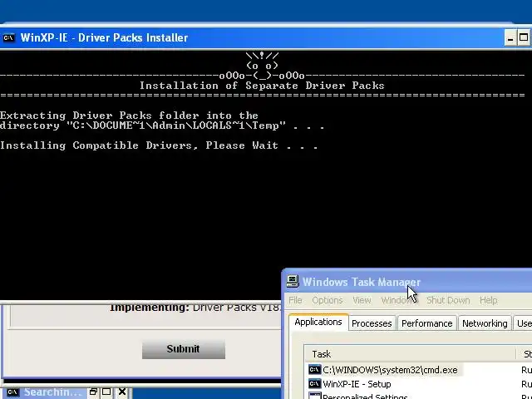The width and height of the screenshot is (532, 399).
Task: Open Task Manager File menu
Action: 295,300
